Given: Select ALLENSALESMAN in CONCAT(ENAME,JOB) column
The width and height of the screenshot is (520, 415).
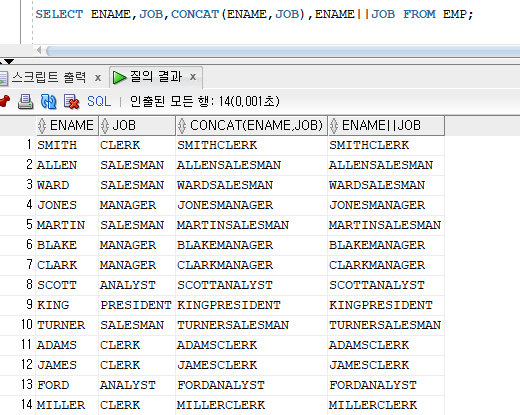Looking at the screenshot, I should click(251, 165).
